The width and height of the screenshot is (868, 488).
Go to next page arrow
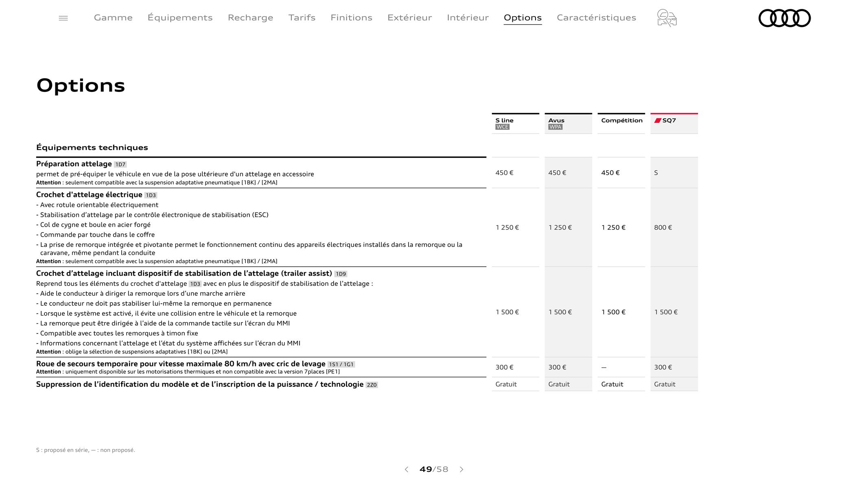tap(461, 469)
